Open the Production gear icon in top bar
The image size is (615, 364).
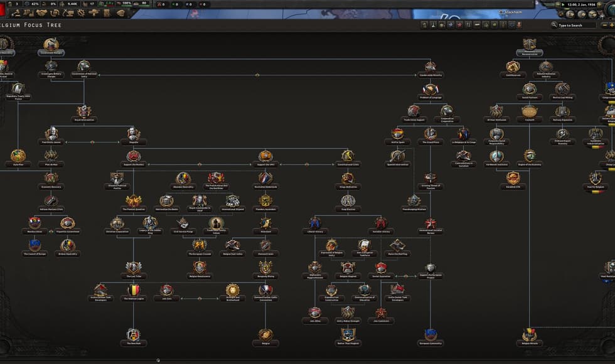click(x=81, y=13)
